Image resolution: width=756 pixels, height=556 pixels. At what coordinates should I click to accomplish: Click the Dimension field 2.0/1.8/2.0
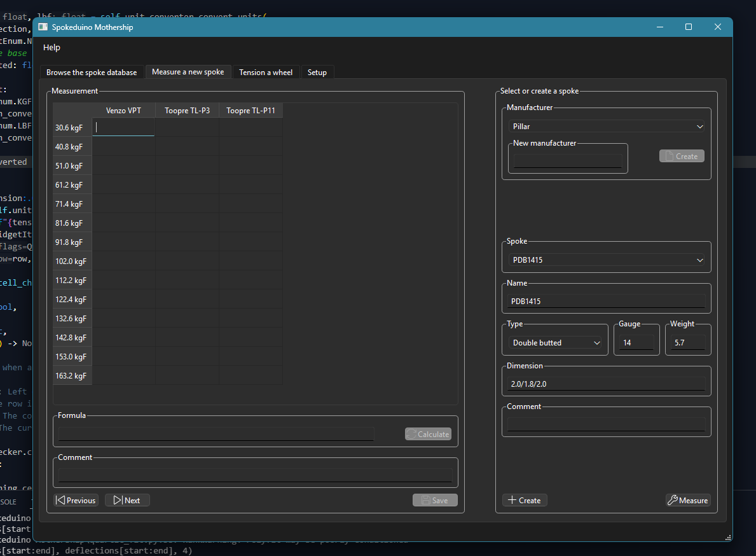pyautogui.click(x=606, y=384)
